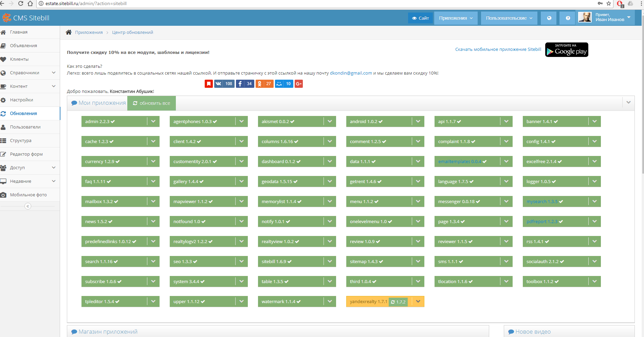Image resolution: width=644 pixels, height=337 pixels.
Task: Click the Google Plus share icon
Action: 299,84
